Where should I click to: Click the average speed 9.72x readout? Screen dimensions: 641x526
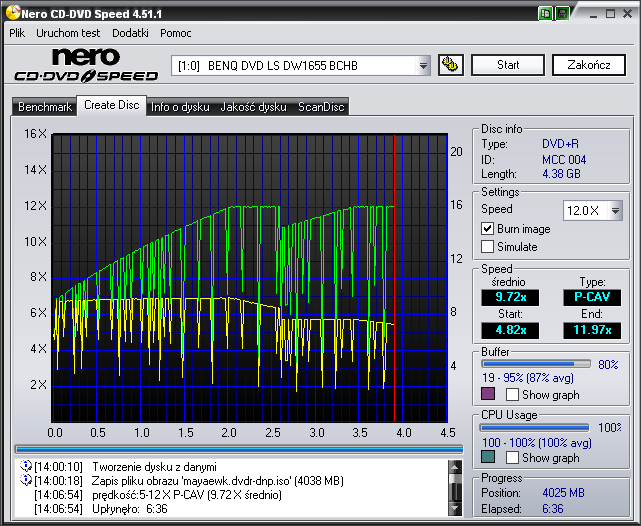coord(510,297)
